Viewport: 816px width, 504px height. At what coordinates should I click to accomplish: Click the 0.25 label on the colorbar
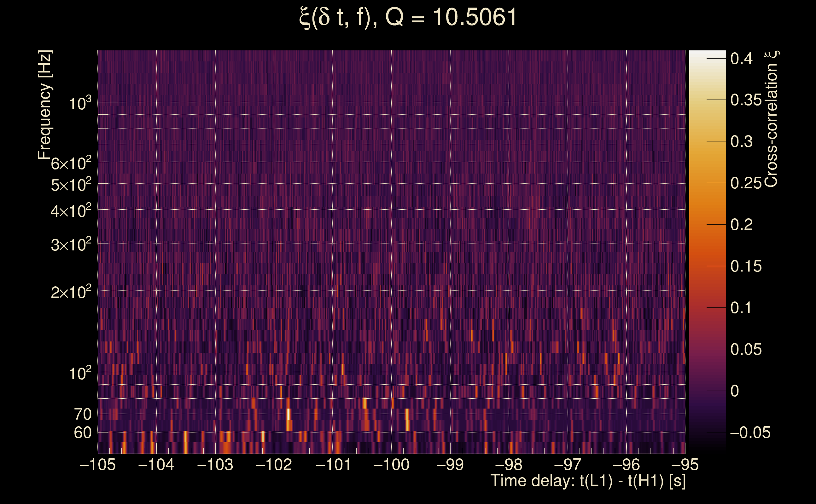(x=746, y=183)
